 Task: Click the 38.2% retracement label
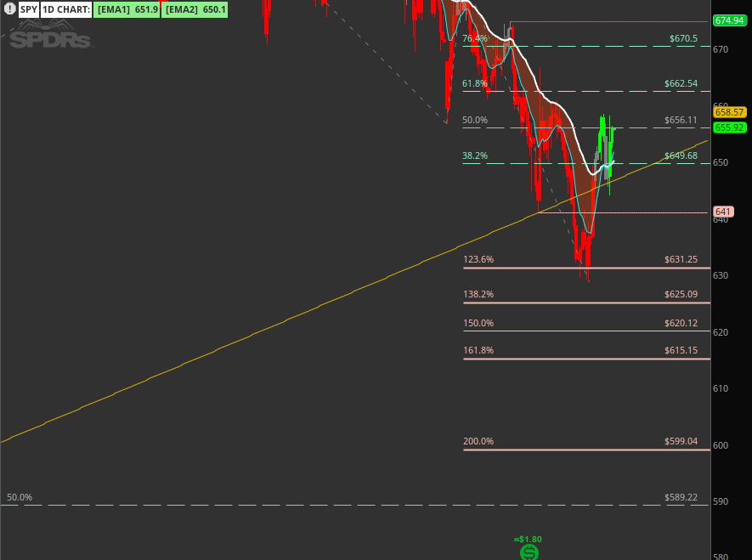475,156
